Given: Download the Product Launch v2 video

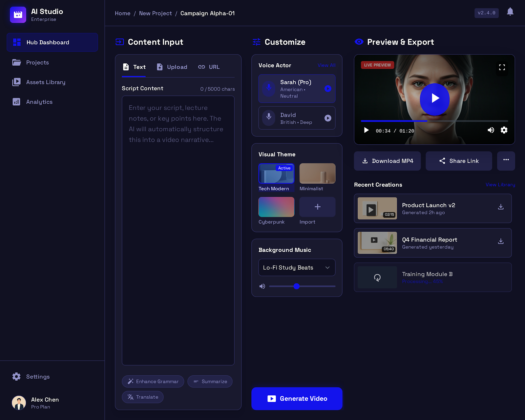Looking at the screenshot, I should pyautogui.click(x=501, y=207).
